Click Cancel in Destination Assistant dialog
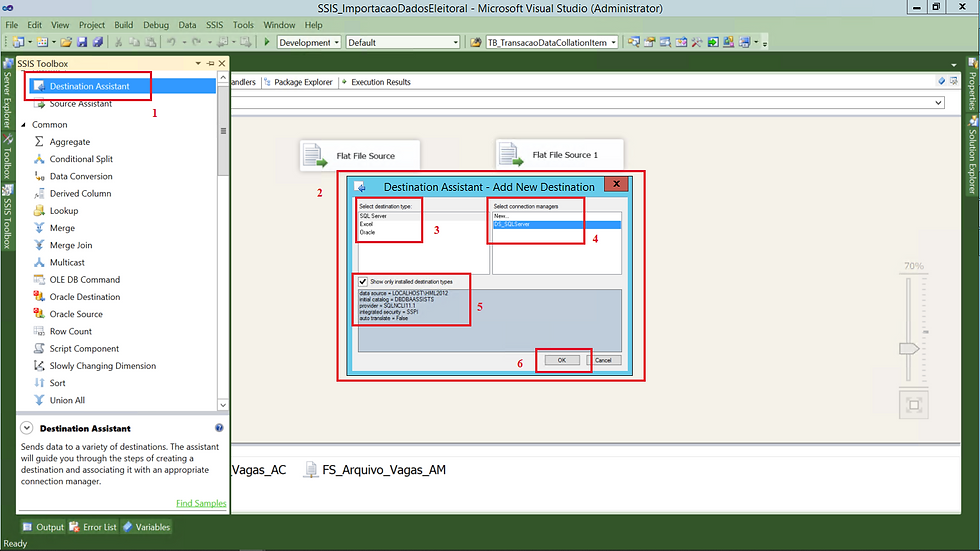 (x=603, y=360)
